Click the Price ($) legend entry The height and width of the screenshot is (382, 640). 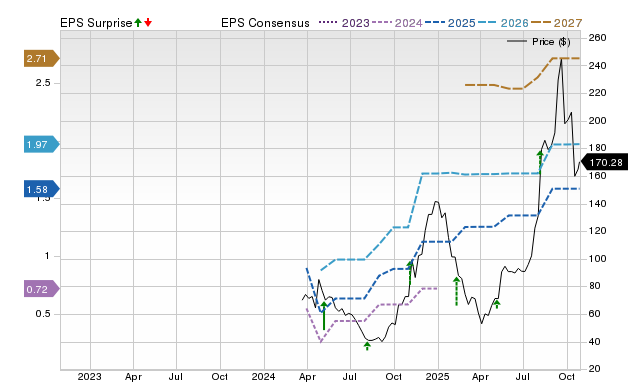(539, 42)
